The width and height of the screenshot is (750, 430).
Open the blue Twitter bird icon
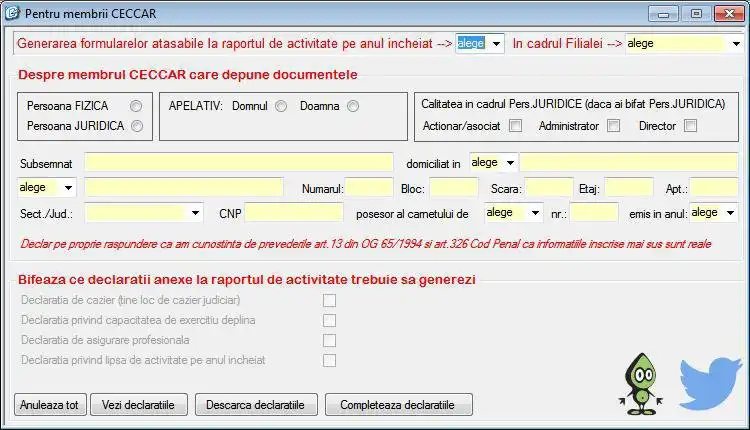point(711,383)
